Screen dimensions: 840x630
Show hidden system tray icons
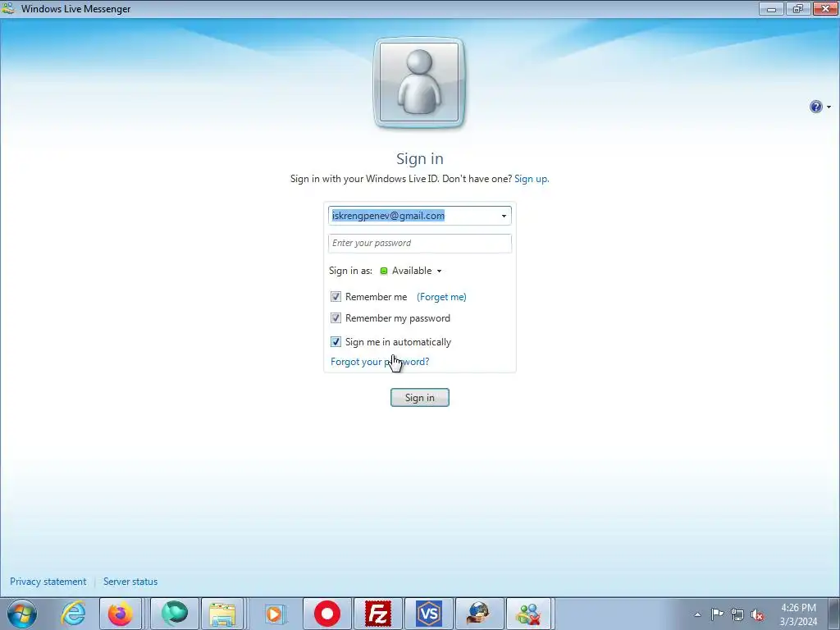pyautogui.click(x=697, y=614)
